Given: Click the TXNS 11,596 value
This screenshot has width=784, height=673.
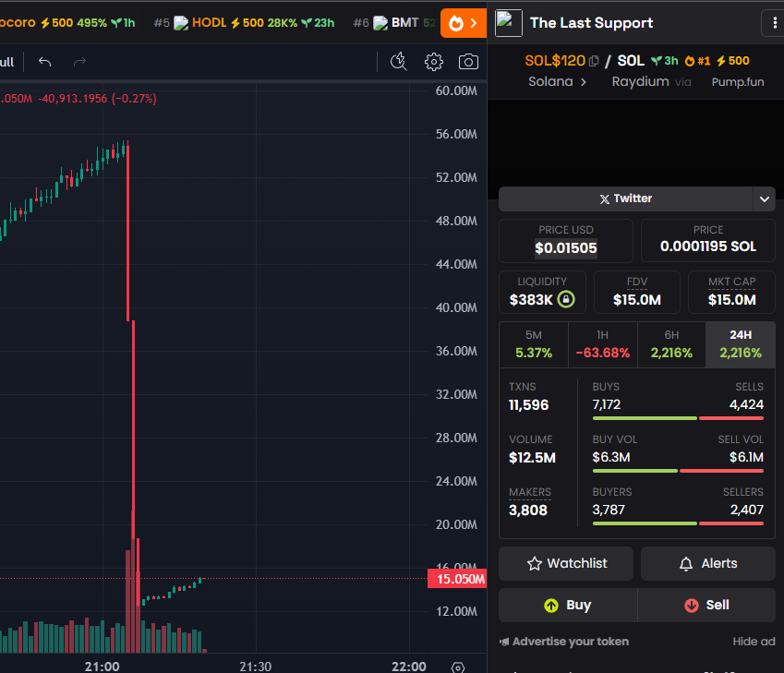Looking at the screenshot, I should coord(528,405).
